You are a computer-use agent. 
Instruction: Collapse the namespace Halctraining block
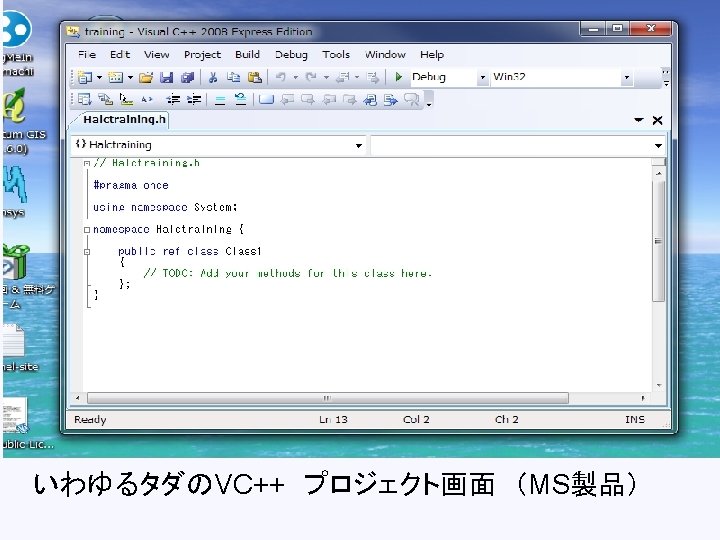pos(87,230)
